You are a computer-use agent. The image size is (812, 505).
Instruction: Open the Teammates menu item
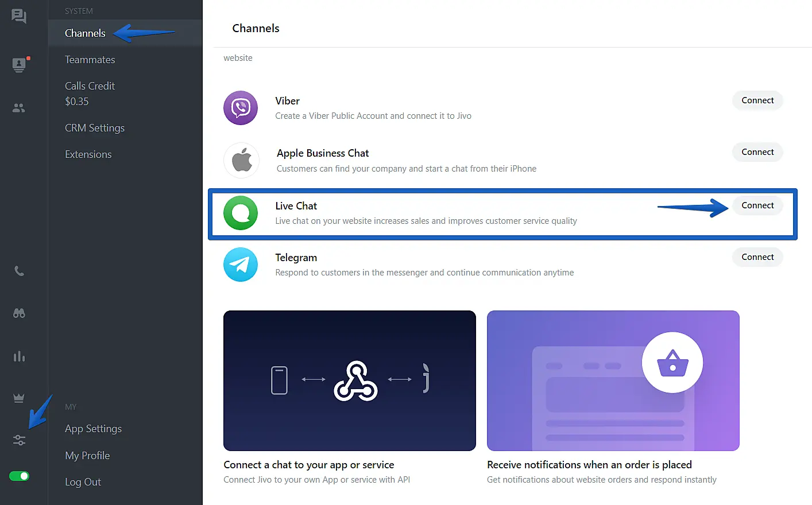pos(90,60)
